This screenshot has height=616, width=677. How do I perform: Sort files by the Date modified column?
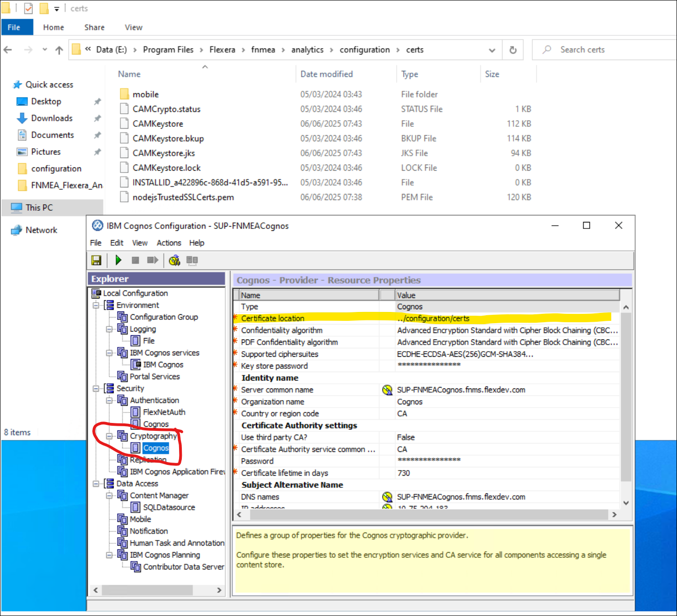point(326,74)
